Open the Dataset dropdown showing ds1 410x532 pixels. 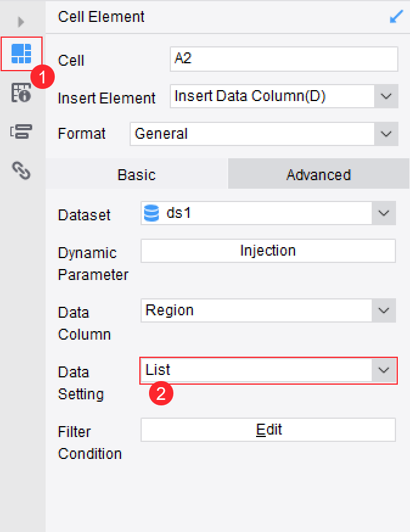pos(268,213)
